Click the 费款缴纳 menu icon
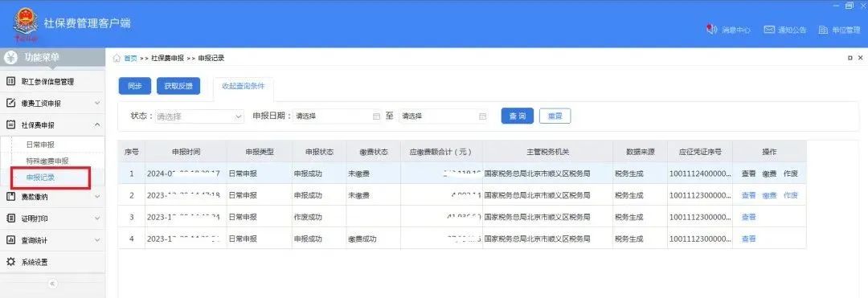868x298 pixels. click(10, 196)
